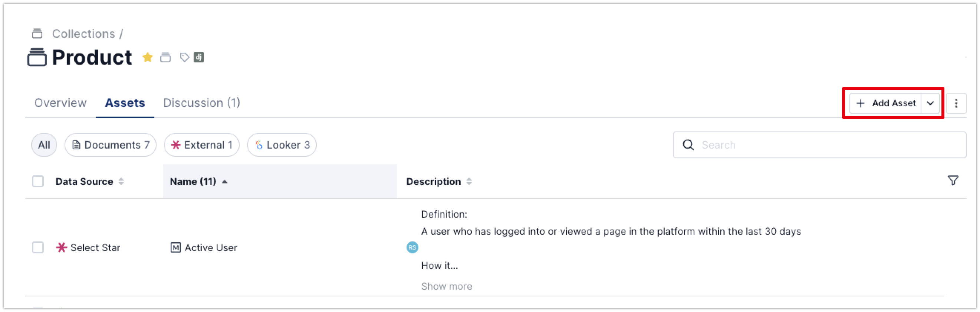Check the Active User row checkbox

coord(38,248)
